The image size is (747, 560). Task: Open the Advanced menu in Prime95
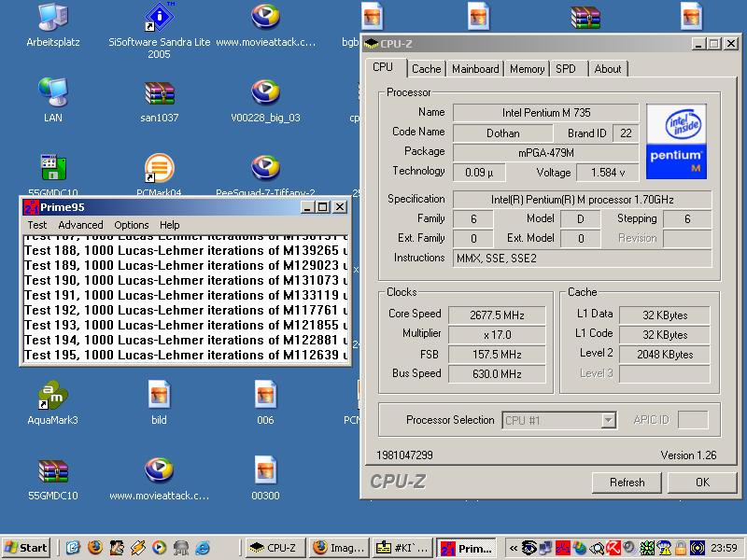80,225
